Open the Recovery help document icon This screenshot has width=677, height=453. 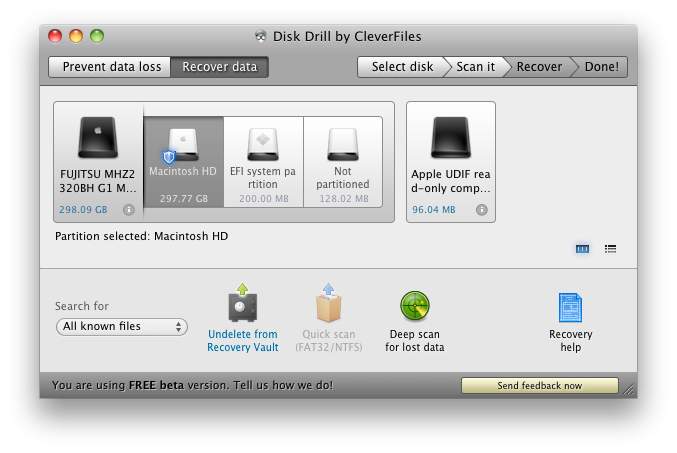coord(570,307)
